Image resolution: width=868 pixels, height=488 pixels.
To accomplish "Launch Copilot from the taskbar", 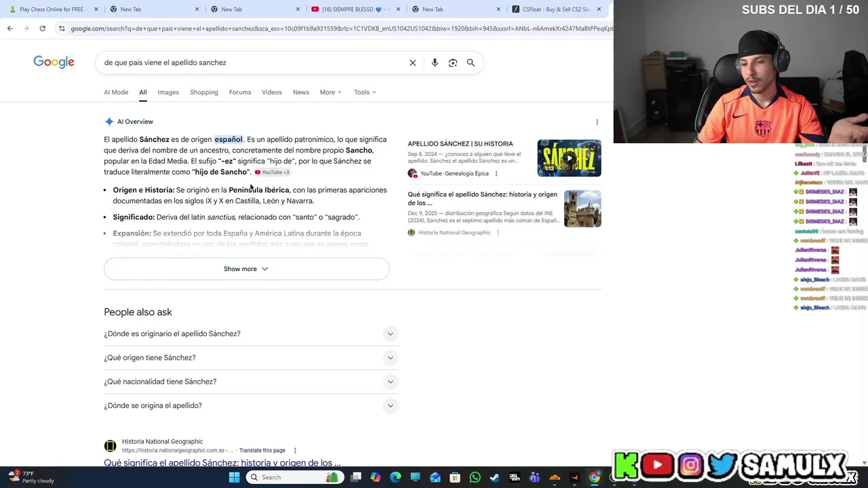I will pos(376,477).
